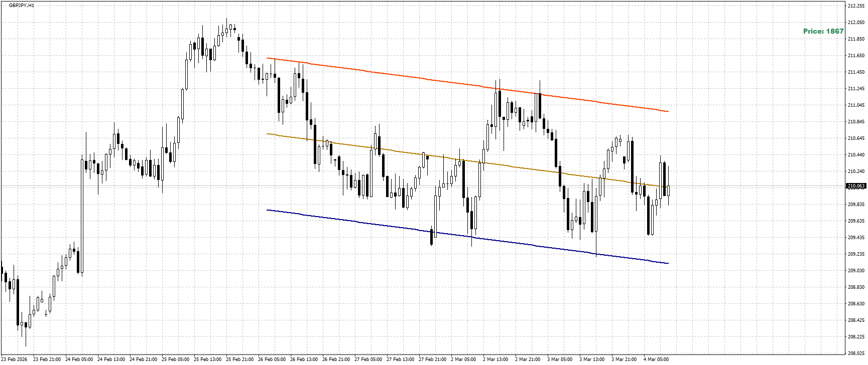Click the "25 Feb 21:00" time label
868x365 pixels.
tap(240, 359)
